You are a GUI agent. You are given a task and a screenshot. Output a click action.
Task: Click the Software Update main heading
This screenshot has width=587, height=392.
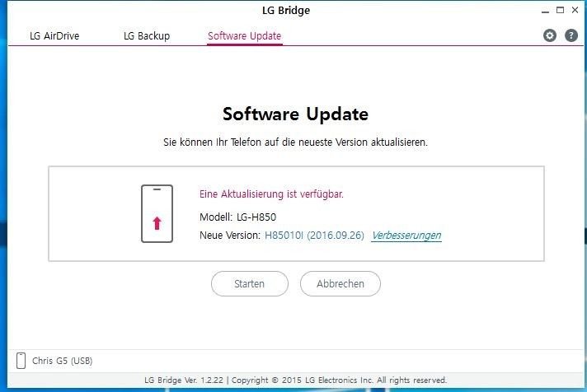click(x=295, y=114)
